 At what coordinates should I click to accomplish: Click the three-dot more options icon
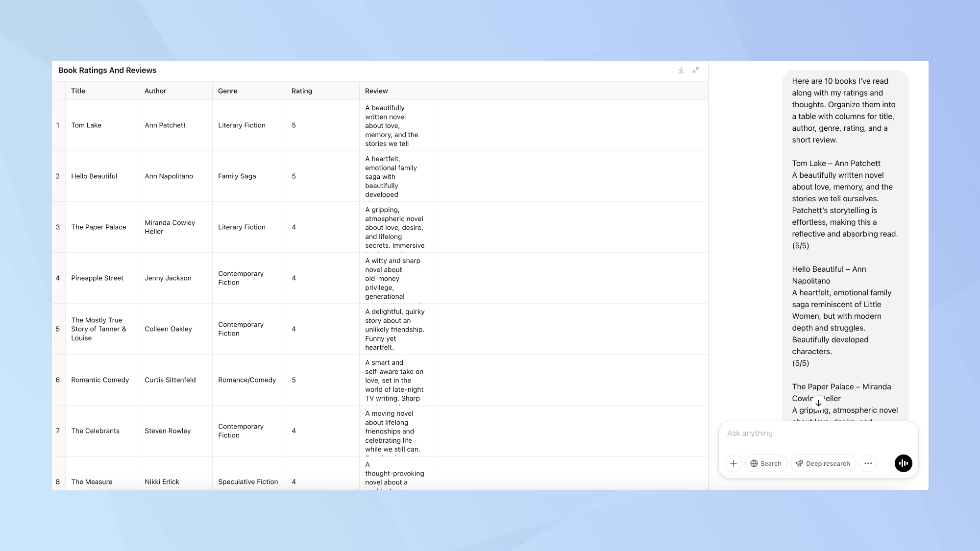tap(868, 463)
